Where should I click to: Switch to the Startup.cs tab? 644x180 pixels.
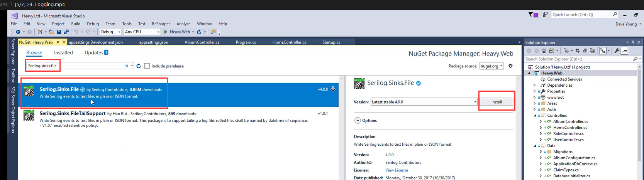[x=331, y=42]
